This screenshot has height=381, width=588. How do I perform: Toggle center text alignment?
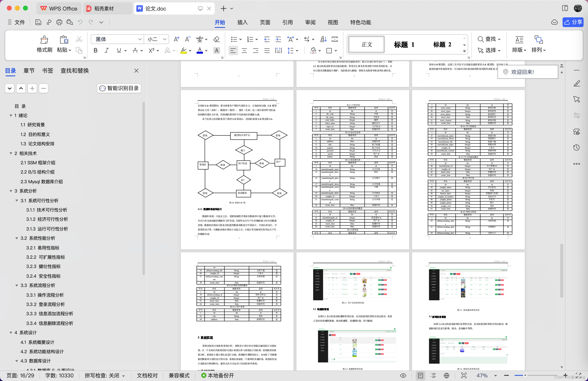coord(244,51)
